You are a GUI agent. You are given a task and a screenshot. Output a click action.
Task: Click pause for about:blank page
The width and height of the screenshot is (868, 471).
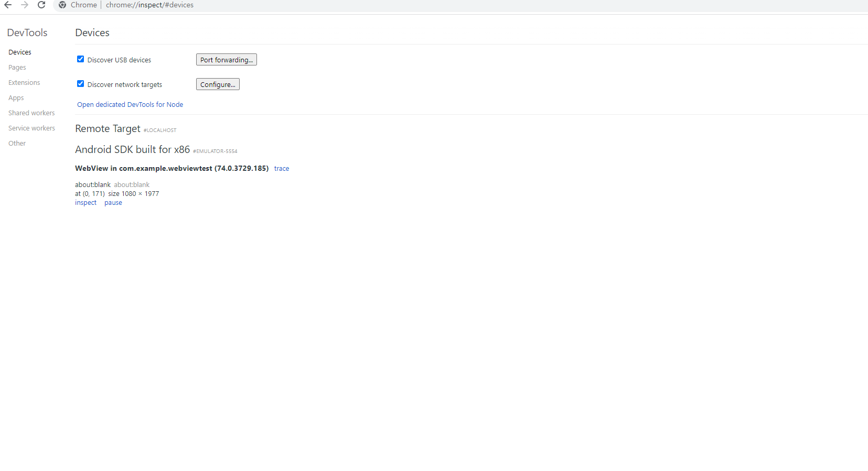[x=113, y=203]
